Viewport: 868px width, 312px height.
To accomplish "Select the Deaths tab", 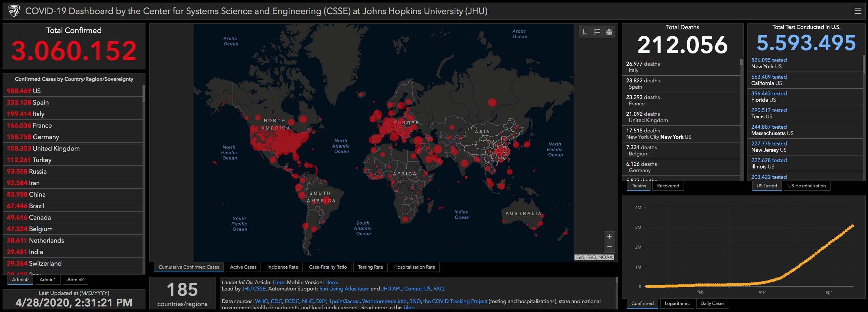I will coord(639,186).
